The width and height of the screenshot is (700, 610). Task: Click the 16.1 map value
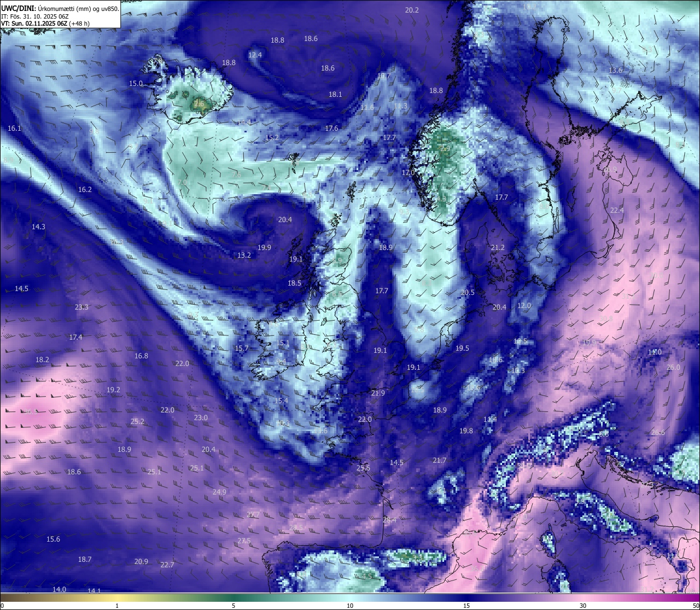[14, 129]
